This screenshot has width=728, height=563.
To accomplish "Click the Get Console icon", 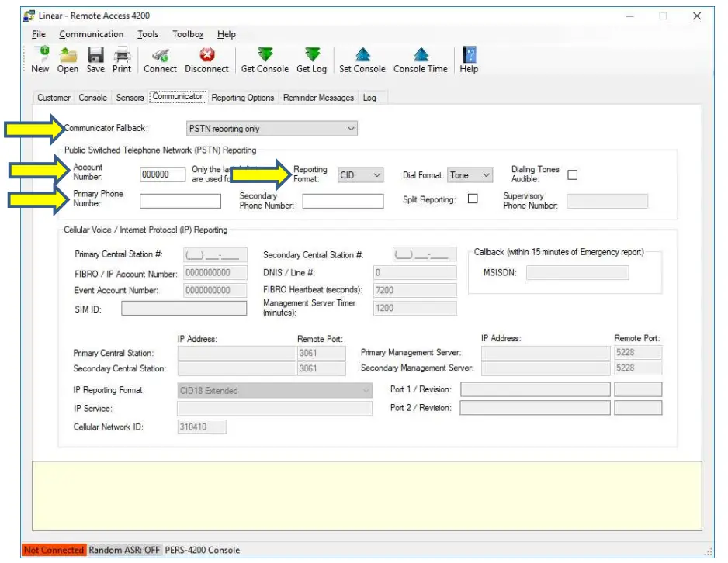I will tap(264, 59).
